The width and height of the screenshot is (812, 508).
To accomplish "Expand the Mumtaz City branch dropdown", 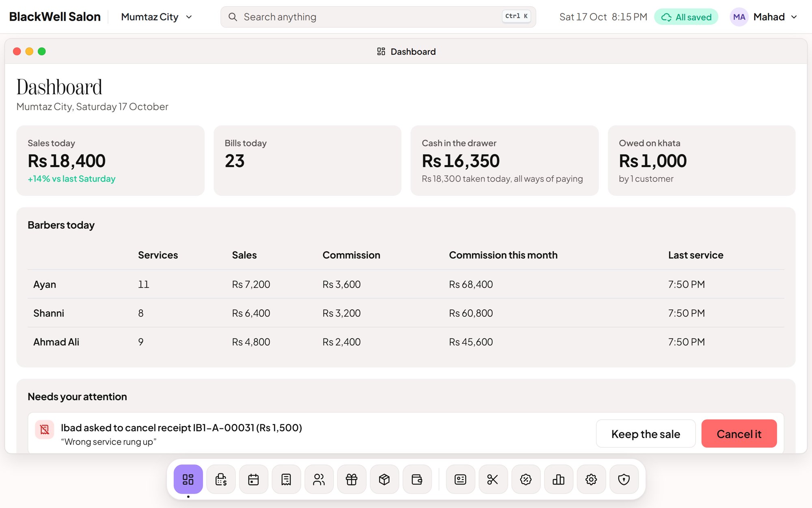I will click(x=156, y=17).
